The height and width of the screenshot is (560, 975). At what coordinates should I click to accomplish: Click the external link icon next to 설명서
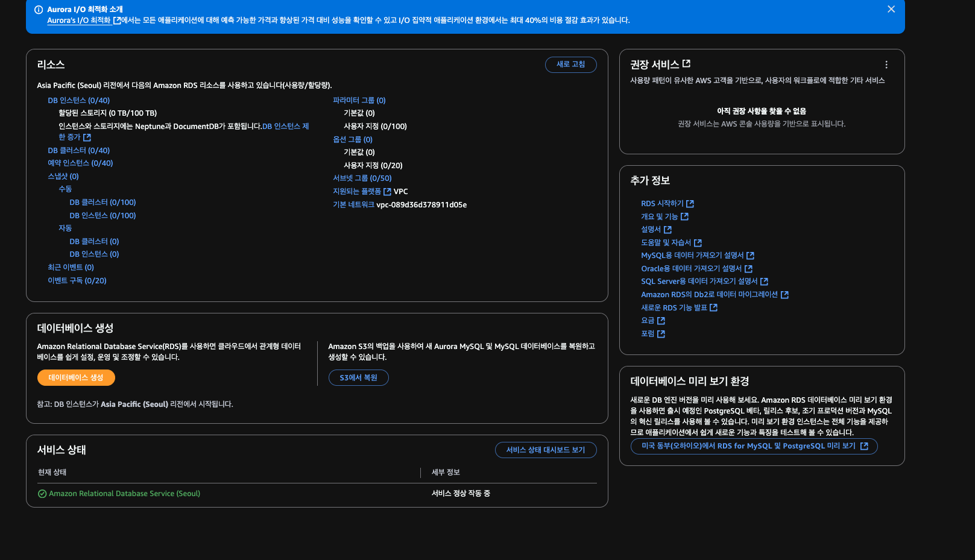point(669,229)
